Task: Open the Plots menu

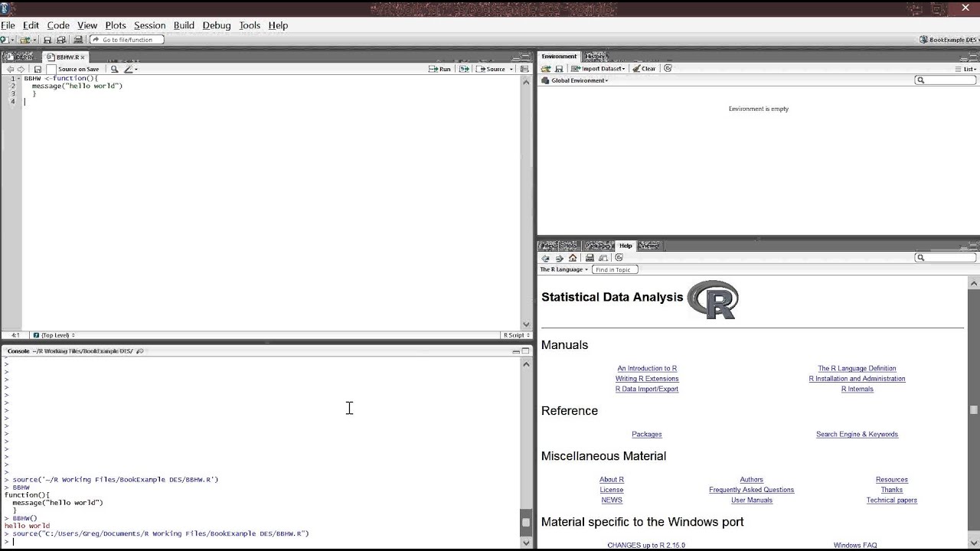Action: coord(116,25)
